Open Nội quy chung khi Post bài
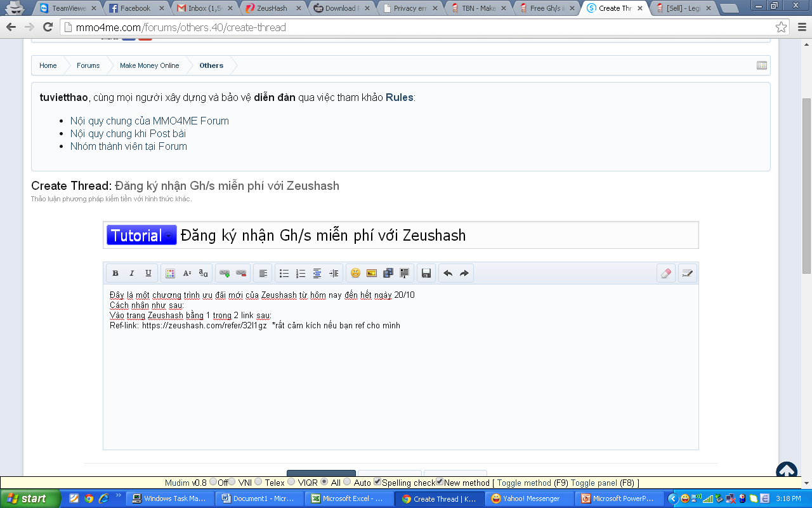 [128, 133]
